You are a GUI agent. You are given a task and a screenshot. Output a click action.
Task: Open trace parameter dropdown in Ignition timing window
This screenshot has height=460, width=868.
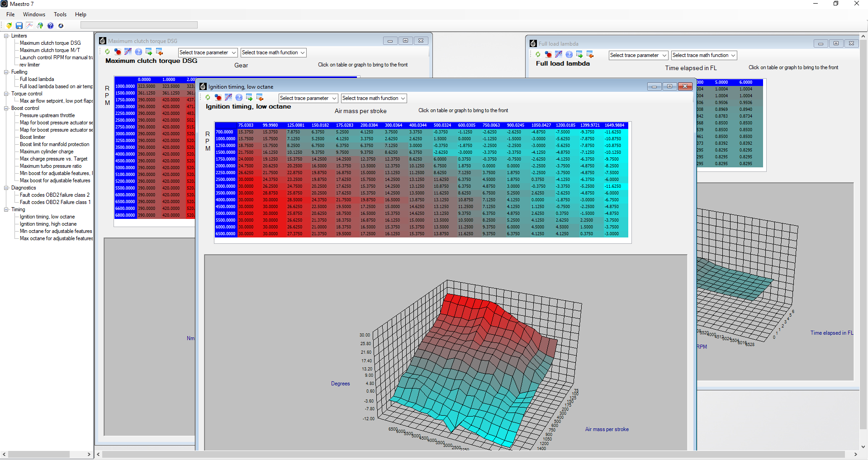click(x=308, y=98)
